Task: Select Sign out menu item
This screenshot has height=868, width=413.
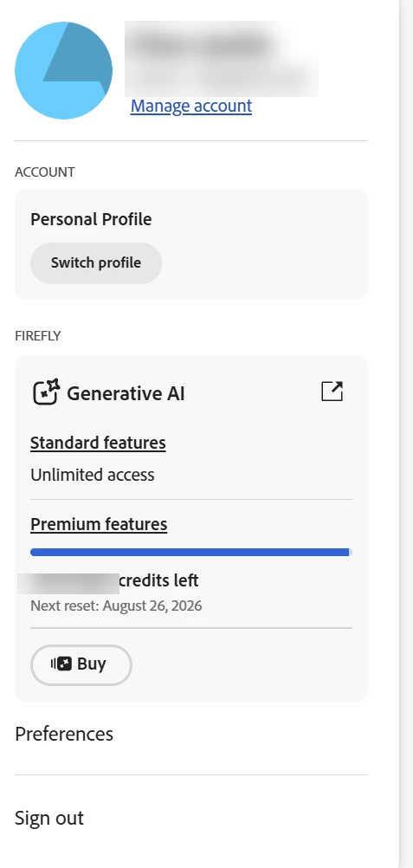Action: 49,818
